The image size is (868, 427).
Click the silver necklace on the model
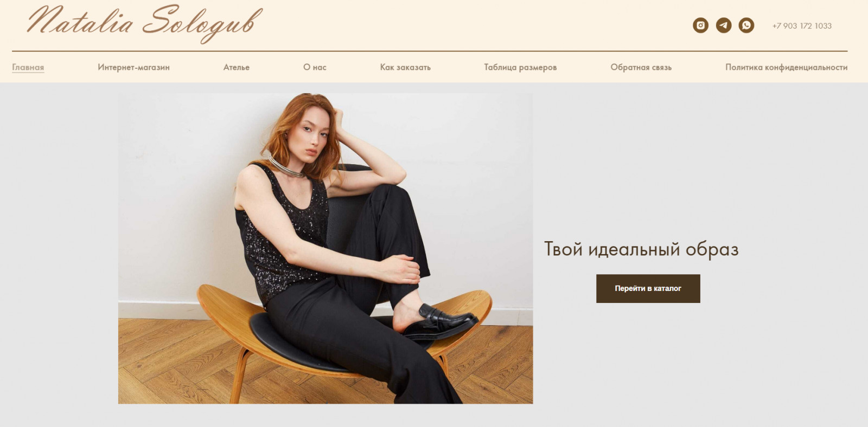[x=286, y=166]
